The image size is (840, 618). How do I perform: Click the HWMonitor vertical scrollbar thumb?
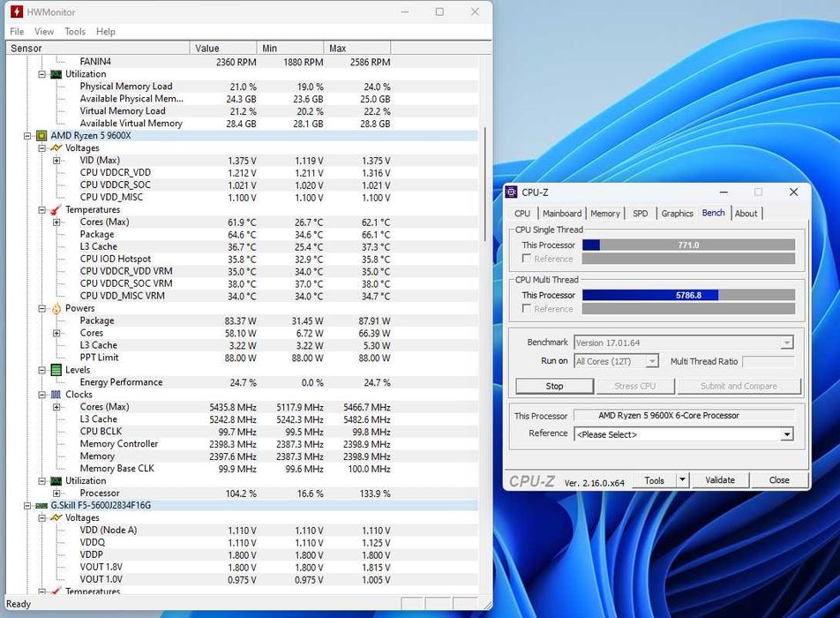(486, 185)
